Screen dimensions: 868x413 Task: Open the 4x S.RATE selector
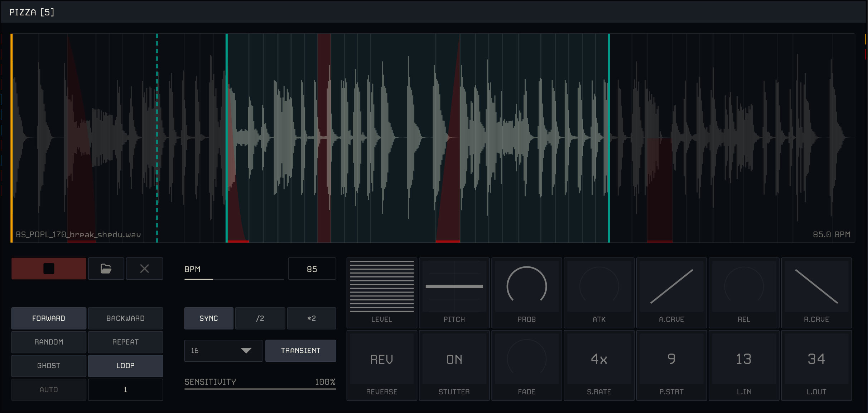(x=599, y=359)
